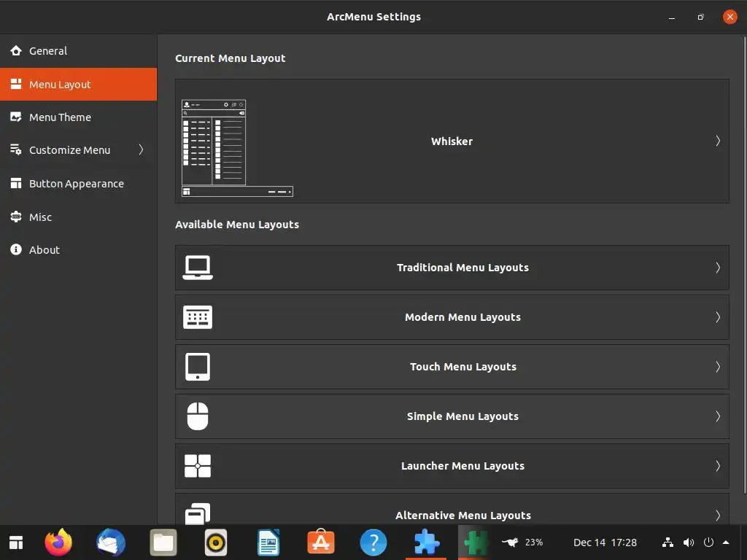Click the laptop icon for Traditional layouts
This screenshot has height=560, width=747.
coord(197,268)
